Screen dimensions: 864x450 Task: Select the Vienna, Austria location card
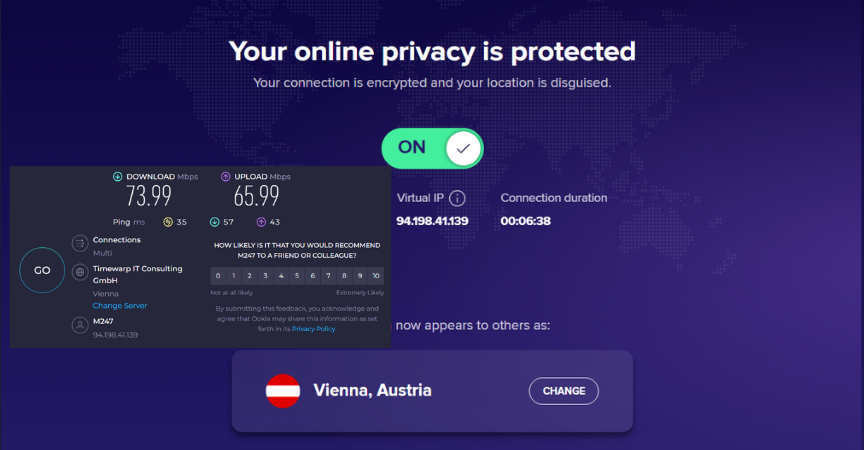pyautogui.click(x=432, y=391)
